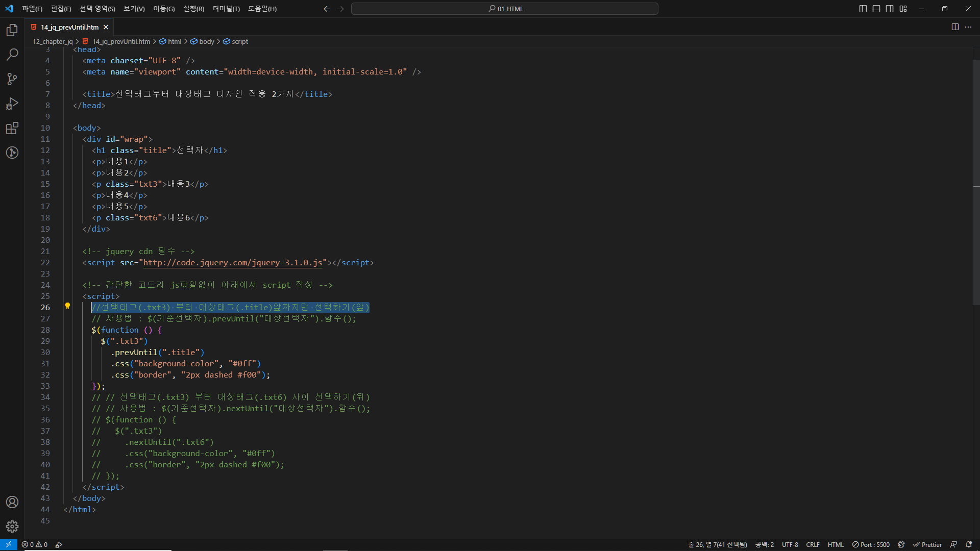Toggle the bottom panel layout button
980x551 pixels.
(876, 9)
